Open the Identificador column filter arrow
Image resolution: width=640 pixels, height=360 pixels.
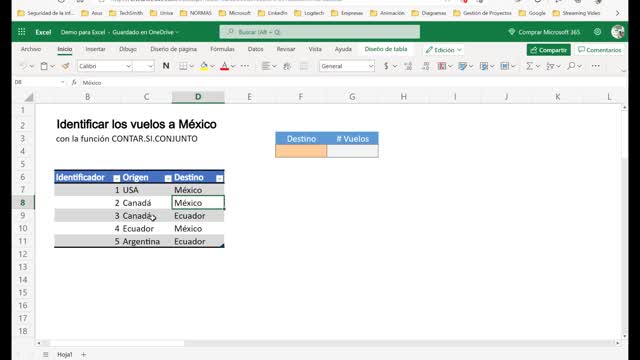pos(117,178)
